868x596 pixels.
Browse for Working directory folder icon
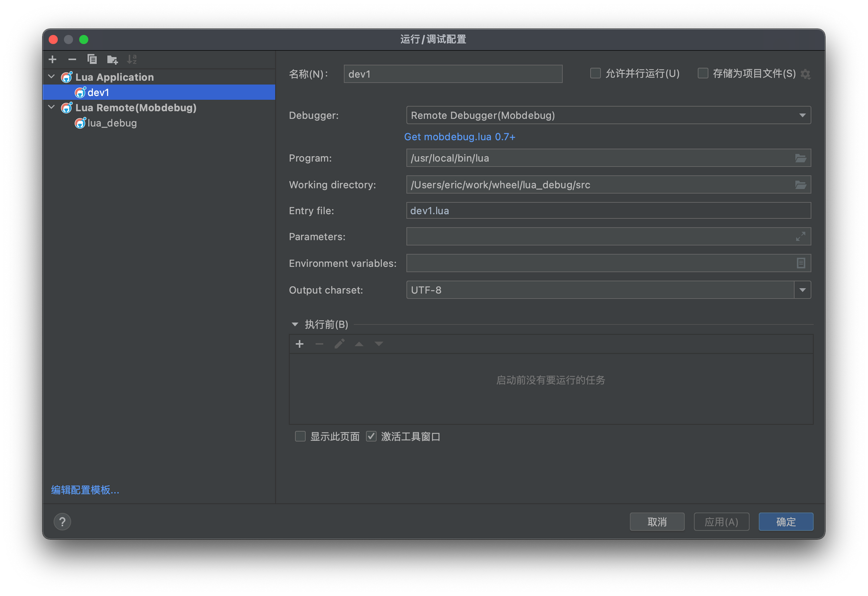tap(800, 185)
